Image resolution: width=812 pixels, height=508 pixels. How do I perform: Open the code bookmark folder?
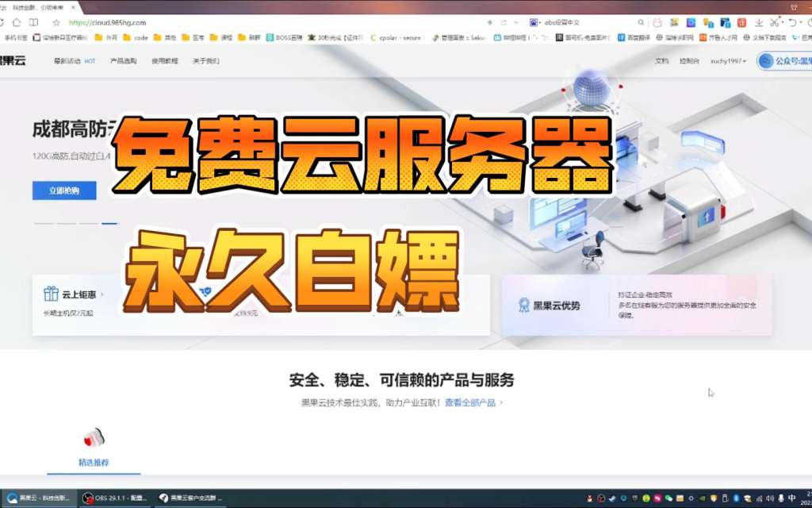click(x=135, y=37)
